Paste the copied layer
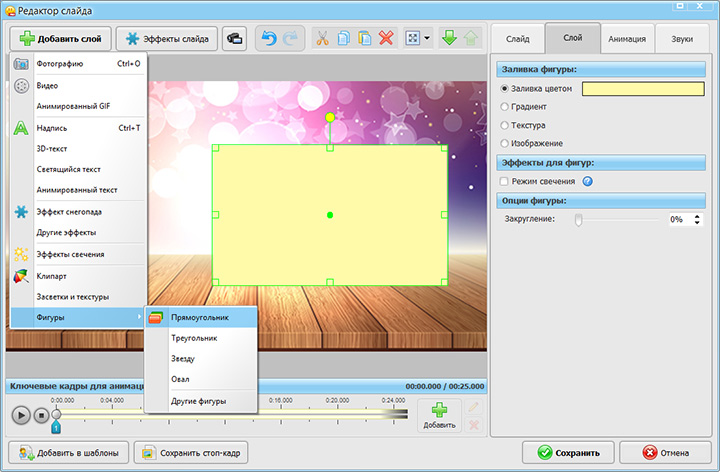Image resolution: width=720 pixels, height=472 pixels. coord(365,39)
